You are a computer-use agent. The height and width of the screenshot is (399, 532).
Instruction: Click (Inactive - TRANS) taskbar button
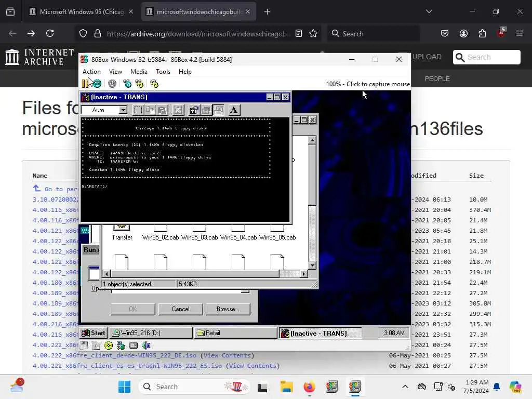(320, 334)
